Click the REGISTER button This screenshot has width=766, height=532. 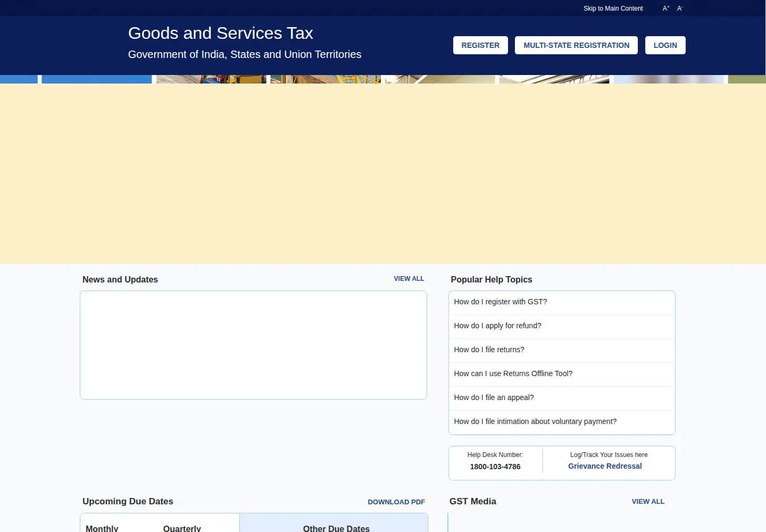tap(480, 45)
